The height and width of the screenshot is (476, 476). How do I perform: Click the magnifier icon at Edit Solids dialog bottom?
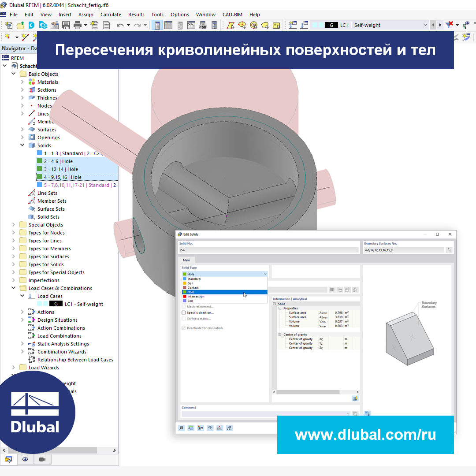181,428
